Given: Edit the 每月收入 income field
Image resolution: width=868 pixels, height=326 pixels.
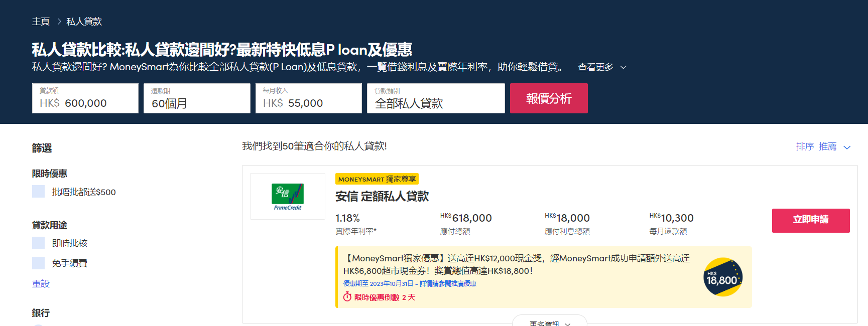Looking at the screenshot, I should 309,98.
